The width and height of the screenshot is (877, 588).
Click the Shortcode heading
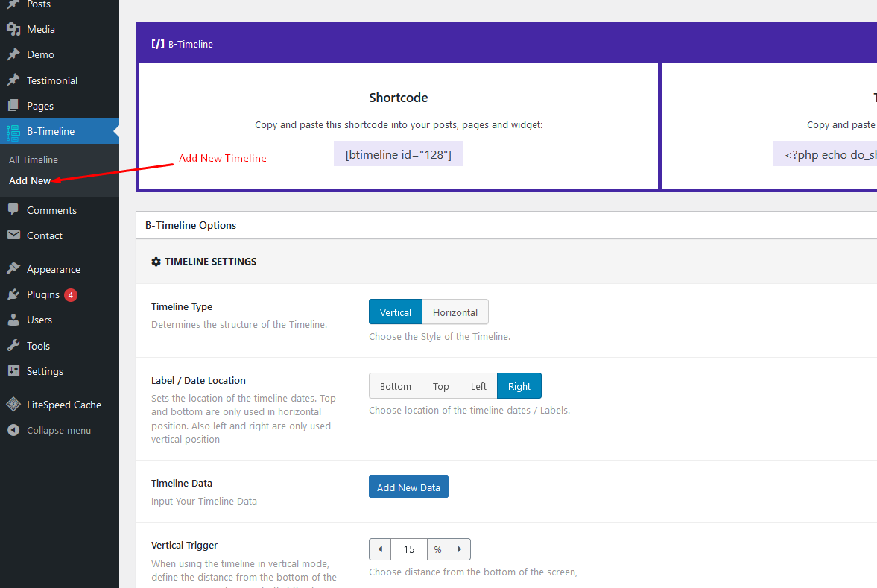point(398,98)
